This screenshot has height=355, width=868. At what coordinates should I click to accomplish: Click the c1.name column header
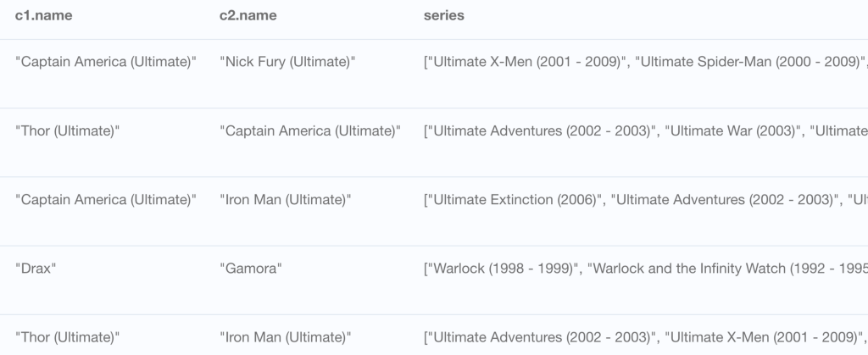[x=43, y=15]
